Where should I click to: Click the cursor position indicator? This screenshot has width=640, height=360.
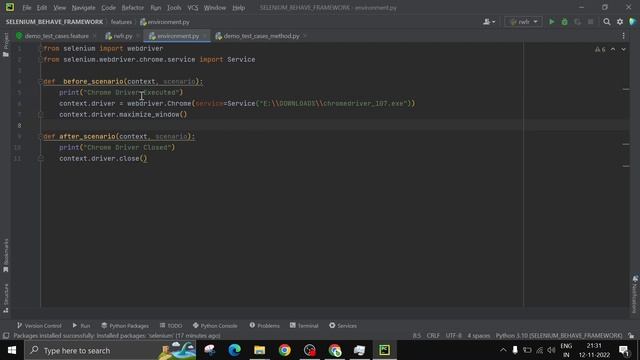tap(416, 336)
